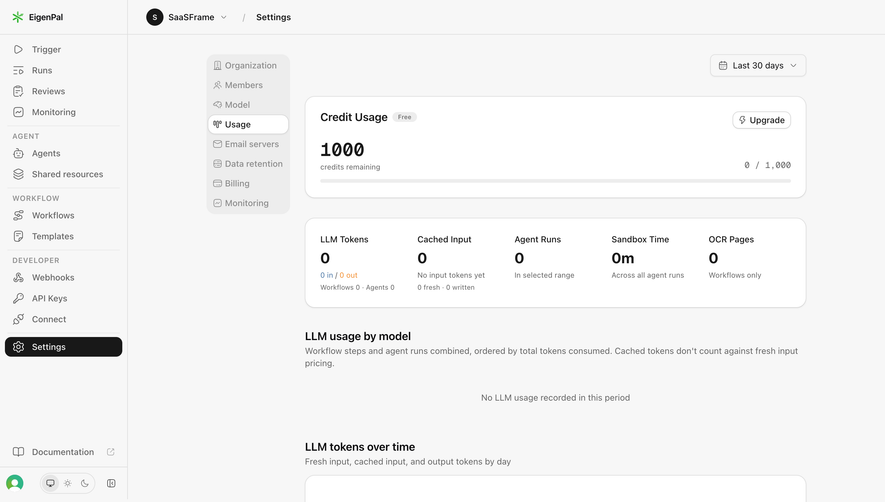Click the OCR Pages label
The image size is (885, 502).
pos(731,239)
